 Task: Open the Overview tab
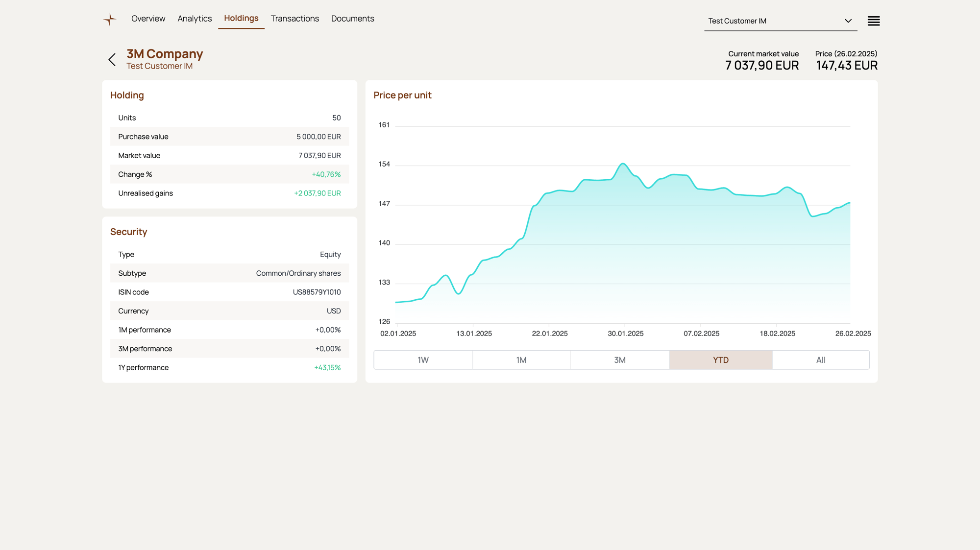point(148,19)
